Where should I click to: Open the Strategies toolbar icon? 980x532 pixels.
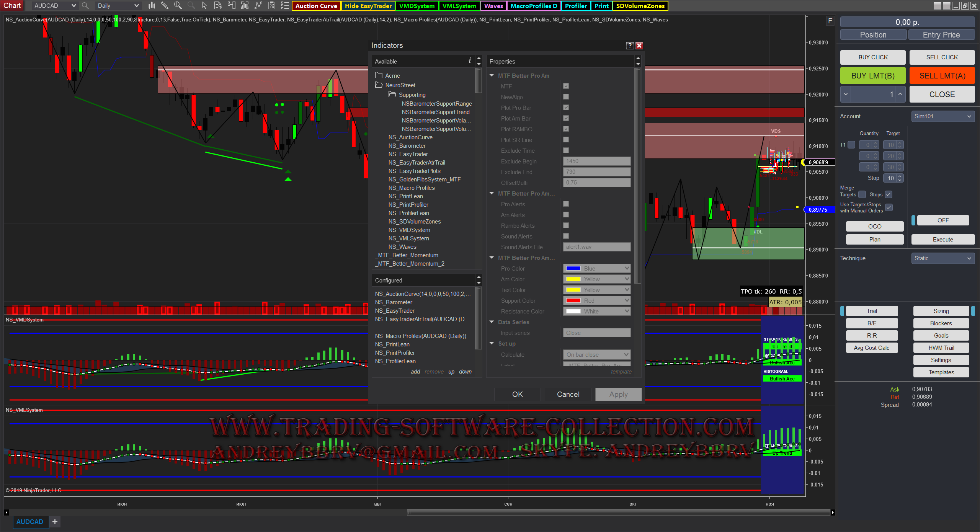coord(272,5)
